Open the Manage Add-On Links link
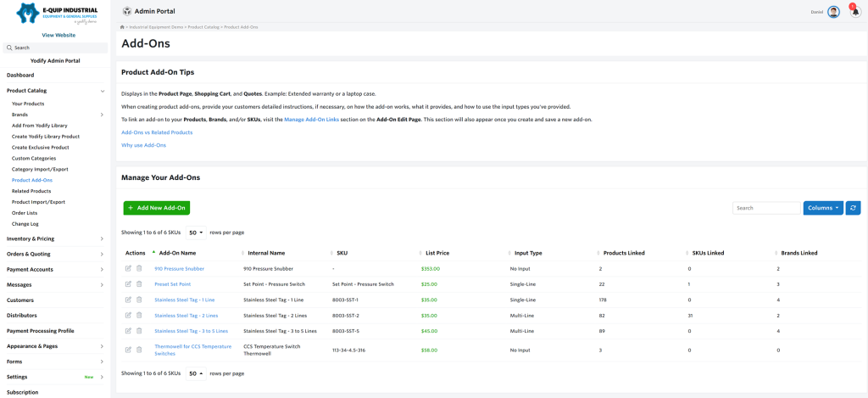 tap(312, 120)
